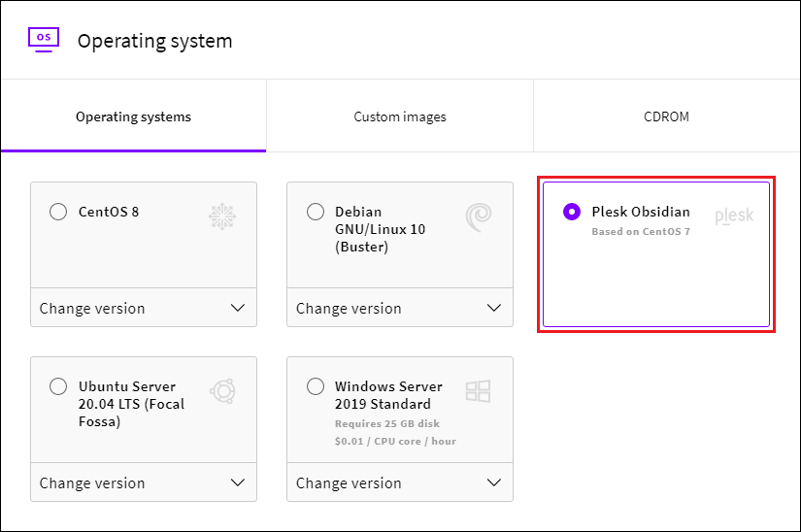Click the OS monitor icon in header
The height and width of the screenshot is (532, 801).
click(44, 39)
